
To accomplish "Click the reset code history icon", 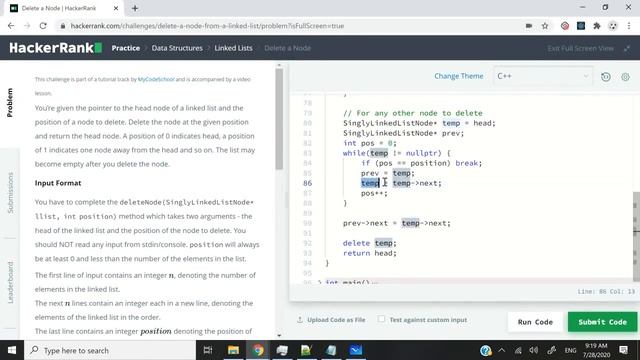I will click(606, 77).
